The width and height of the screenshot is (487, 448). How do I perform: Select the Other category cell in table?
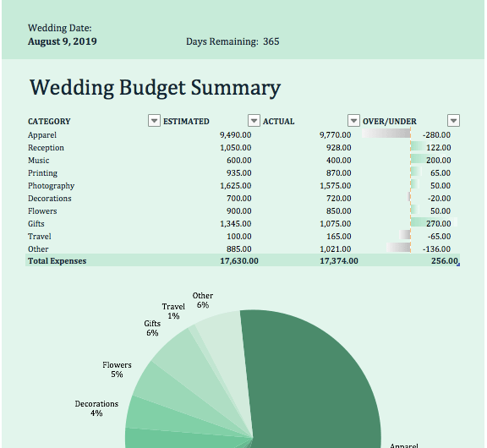point(38,249)
